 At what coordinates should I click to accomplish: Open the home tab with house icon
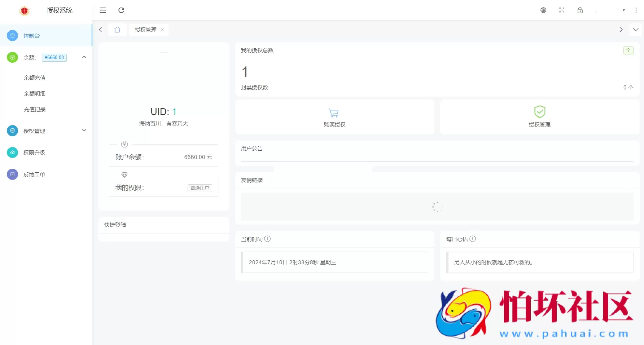pos(117,30)
